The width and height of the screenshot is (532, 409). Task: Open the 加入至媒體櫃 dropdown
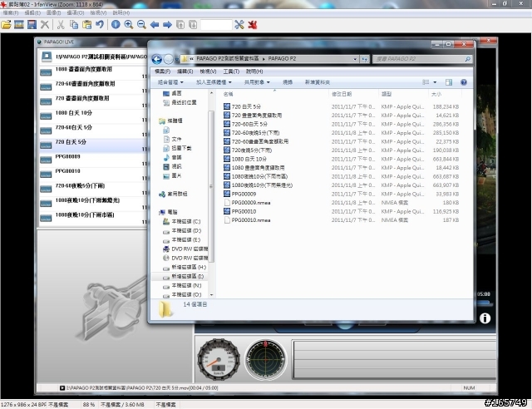click(x=214, y=82)
